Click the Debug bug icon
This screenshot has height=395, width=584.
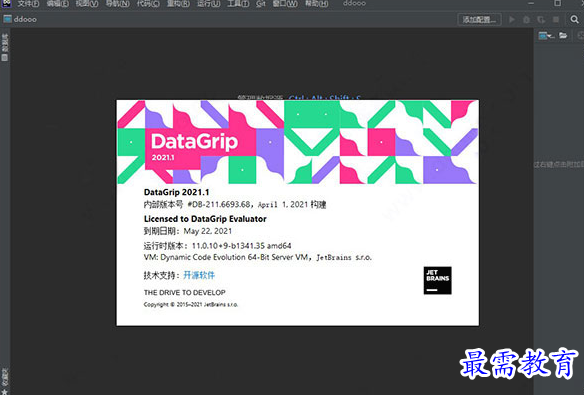[x=527, y=19]
